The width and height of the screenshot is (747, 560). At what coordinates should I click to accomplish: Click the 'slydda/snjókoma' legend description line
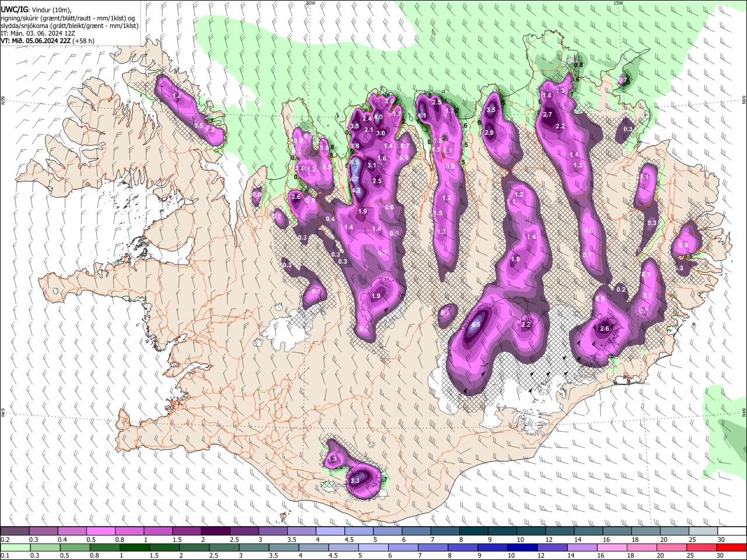(x=69, y=26)
